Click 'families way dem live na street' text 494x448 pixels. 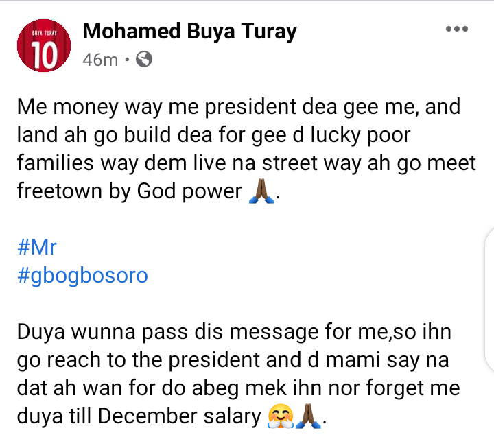tap(158, 164)
